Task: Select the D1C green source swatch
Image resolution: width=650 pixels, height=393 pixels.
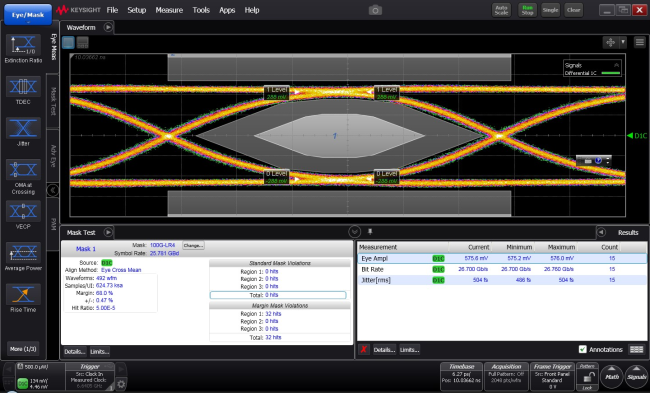Action: pos(107,263)
